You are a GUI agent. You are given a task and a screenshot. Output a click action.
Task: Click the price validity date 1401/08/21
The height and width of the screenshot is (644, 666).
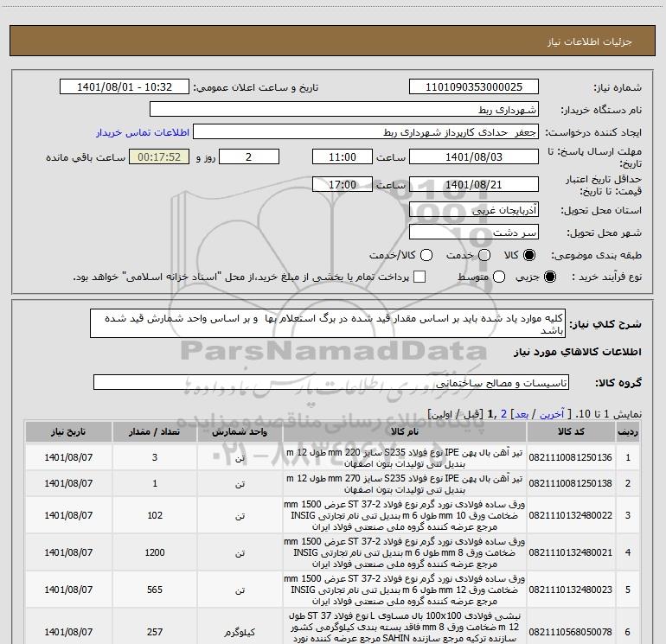click(x=474, y=184)
